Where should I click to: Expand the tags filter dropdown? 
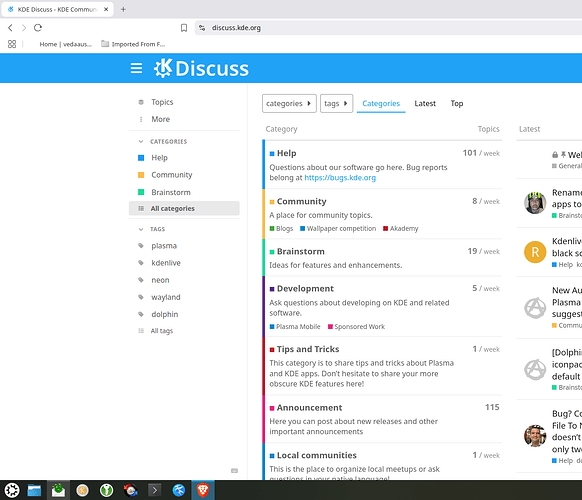tap(336, 104)
